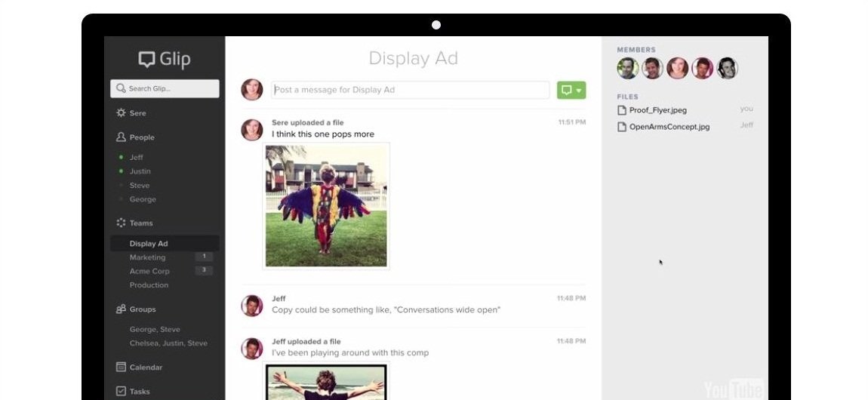Select the Acme Corp team
The image size is (868, 400).
tap(149, 271)
